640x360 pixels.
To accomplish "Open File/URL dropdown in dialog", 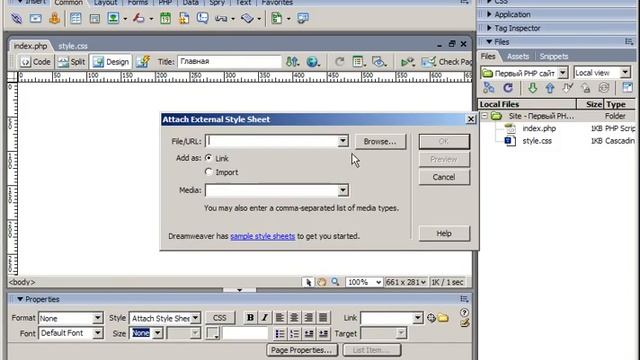I will (x=343, y=141).
